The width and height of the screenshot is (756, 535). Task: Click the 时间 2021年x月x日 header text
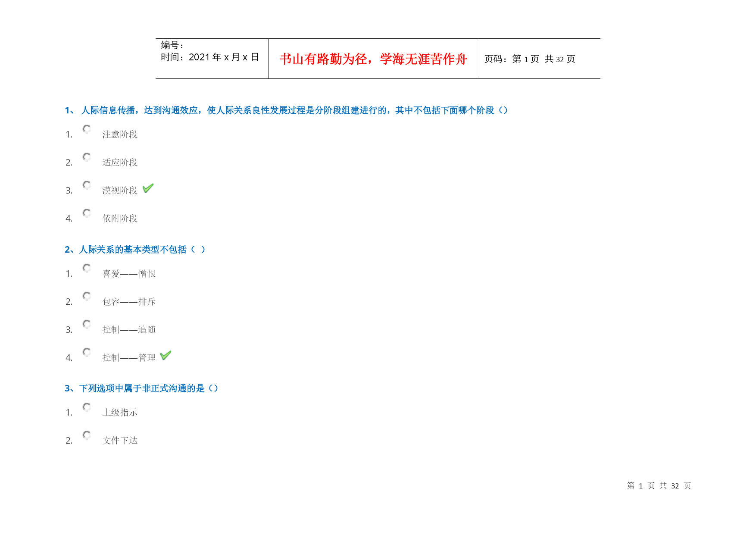pos(210,57)
